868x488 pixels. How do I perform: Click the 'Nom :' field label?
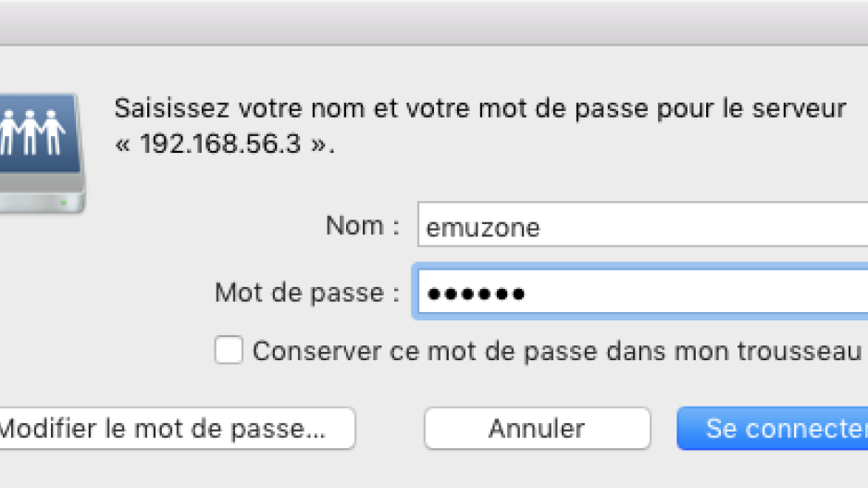point(363,225)
